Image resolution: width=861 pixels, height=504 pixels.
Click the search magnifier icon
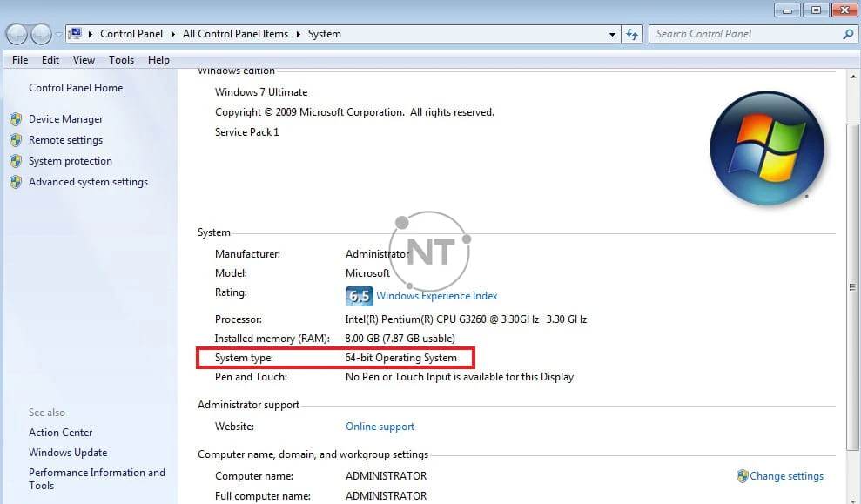(x=846, y=34)
